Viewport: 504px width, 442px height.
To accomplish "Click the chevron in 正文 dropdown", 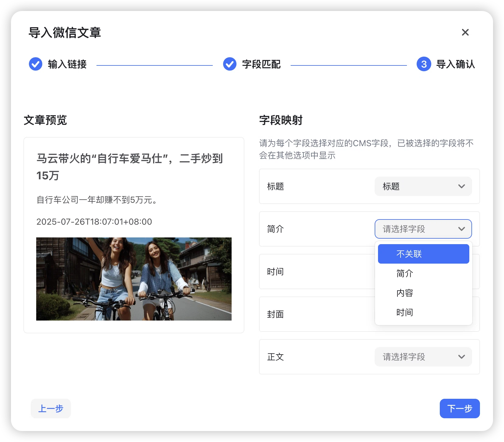I will coord(461,357).
